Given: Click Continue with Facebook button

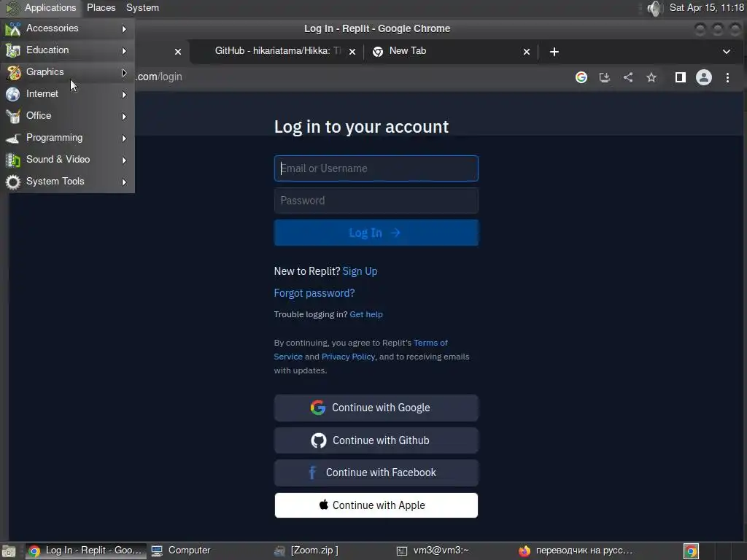Looking at the screenshot, I should click(x=376, y=472).
